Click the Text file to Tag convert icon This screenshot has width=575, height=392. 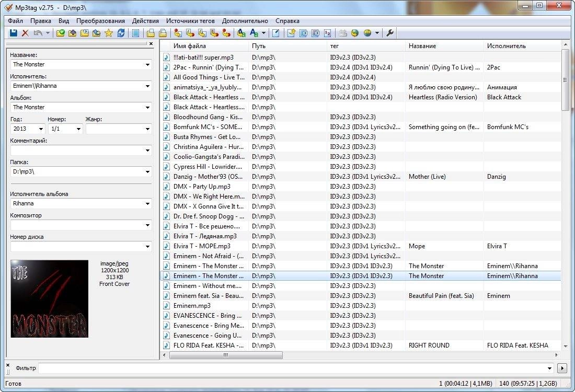pyautogui.click(x=214, y=33)
